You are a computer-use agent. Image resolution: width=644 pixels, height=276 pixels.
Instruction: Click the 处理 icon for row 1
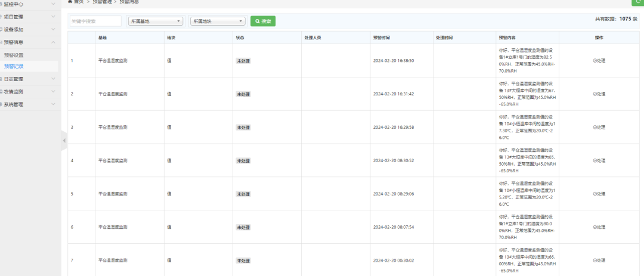click(x=599, y=60)
